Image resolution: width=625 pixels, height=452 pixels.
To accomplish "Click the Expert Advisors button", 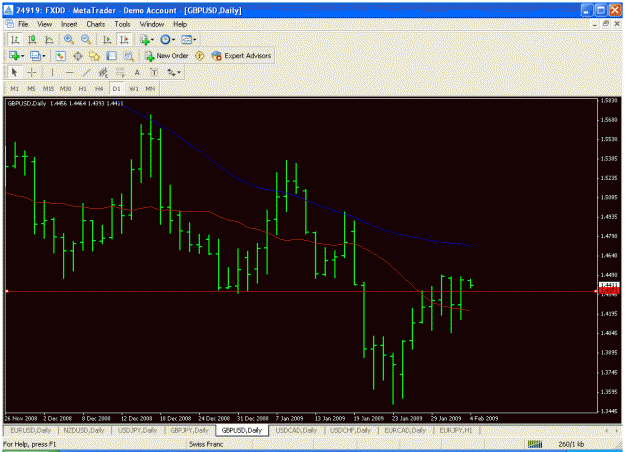I will tap(242, 56).
